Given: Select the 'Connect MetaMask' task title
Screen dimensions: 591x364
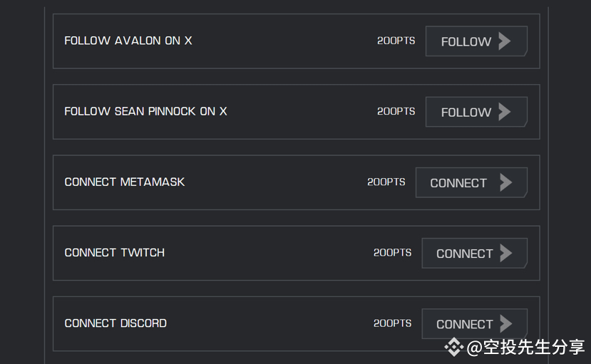Looking at the screenshot, I should [x=124, y=182].
